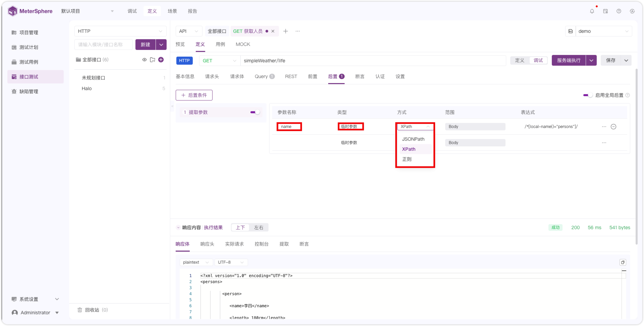Image resolution: width=644 pixels, height=326 pixels.
Task: Toggle the 启用全局后置 switch
Action: click(588, 95)
